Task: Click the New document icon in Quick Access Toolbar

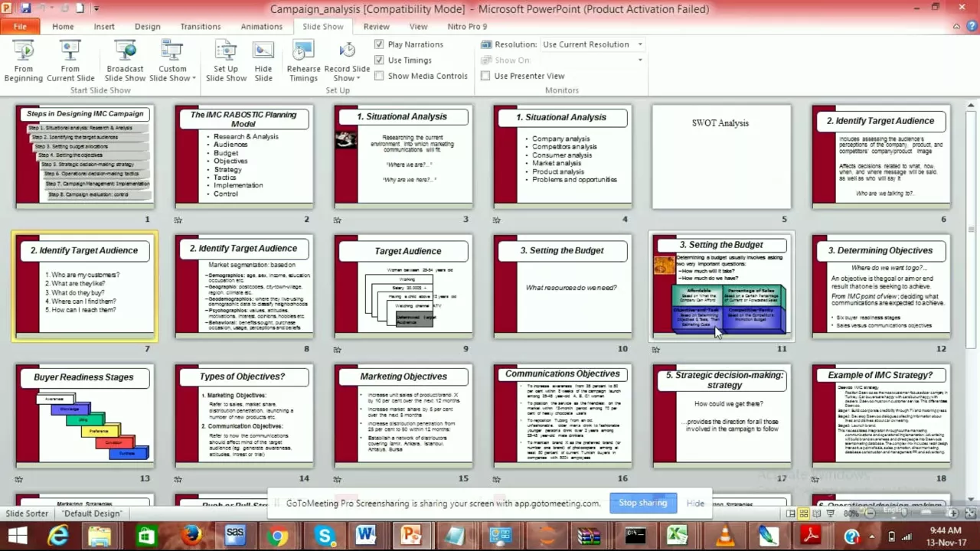Action: 80,8
